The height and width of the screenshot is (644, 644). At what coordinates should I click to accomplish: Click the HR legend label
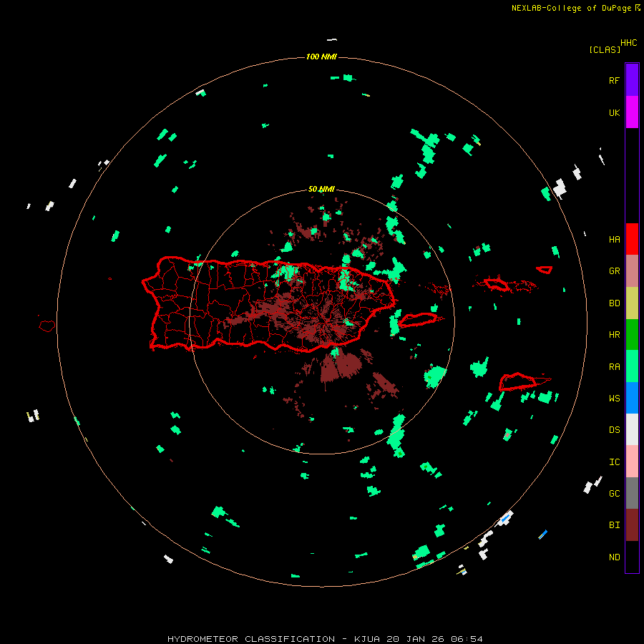pos(614,335)
